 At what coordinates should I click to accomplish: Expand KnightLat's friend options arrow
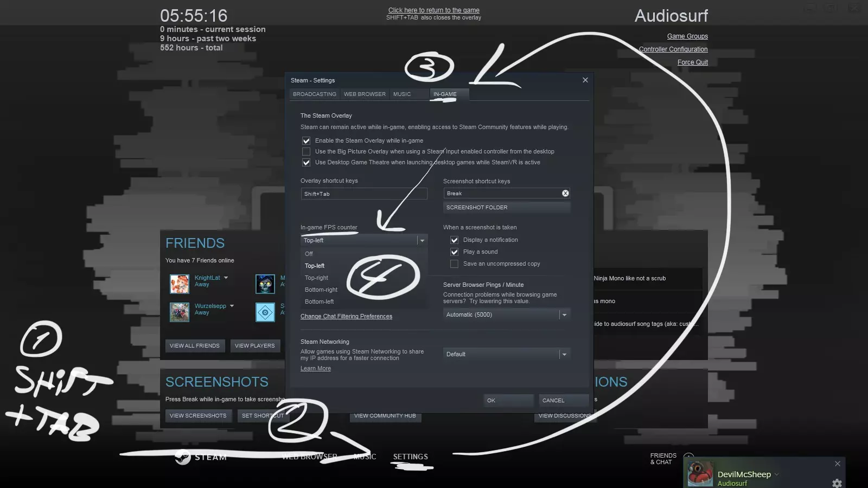[226, 278]
